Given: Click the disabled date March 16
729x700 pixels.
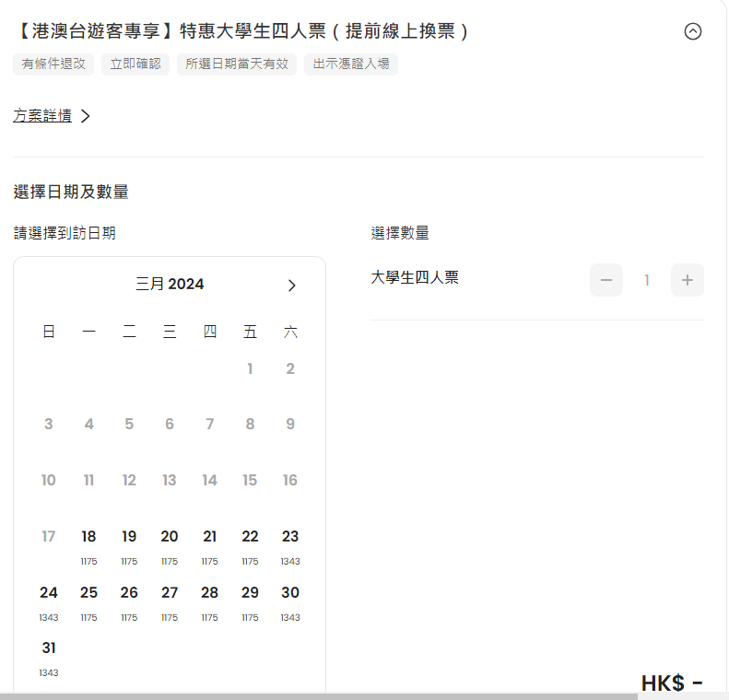Looking at the screenshot, I should (290, 480).
